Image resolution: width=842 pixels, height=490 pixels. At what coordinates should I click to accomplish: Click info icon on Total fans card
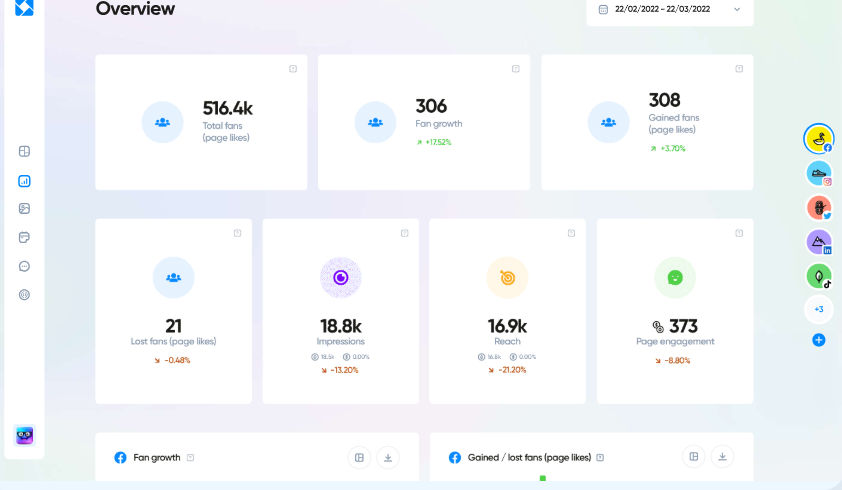[293, 69]
